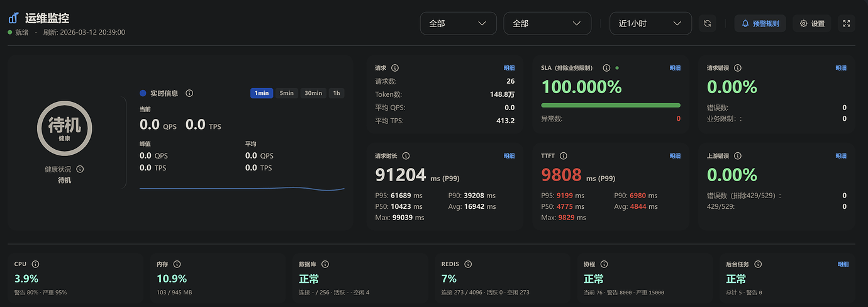
Task: Select the 1h realtime tab
Action: 337,93
